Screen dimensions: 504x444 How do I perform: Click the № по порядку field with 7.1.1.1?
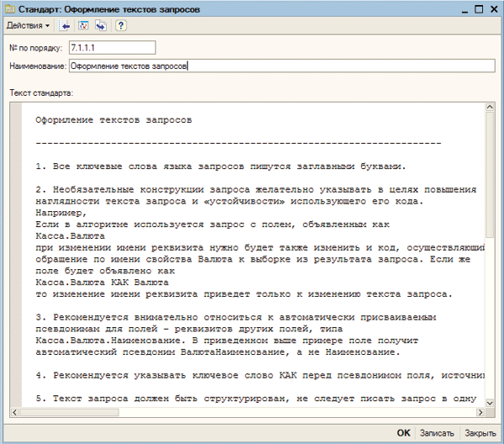click(113, 48)
